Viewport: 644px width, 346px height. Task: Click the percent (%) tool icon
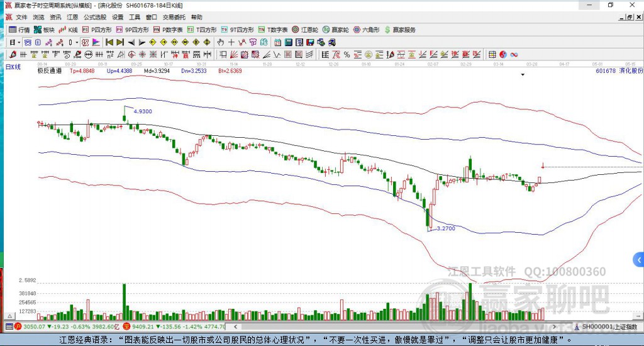point(347,55)
